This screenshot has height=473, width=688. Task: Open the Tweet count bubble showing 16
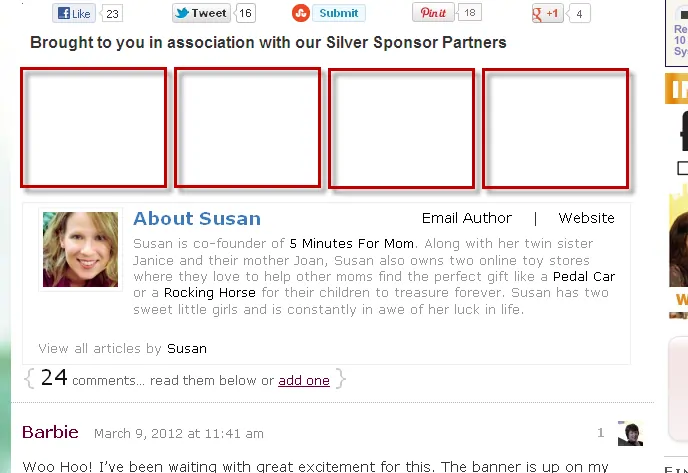tap(245, 13)
